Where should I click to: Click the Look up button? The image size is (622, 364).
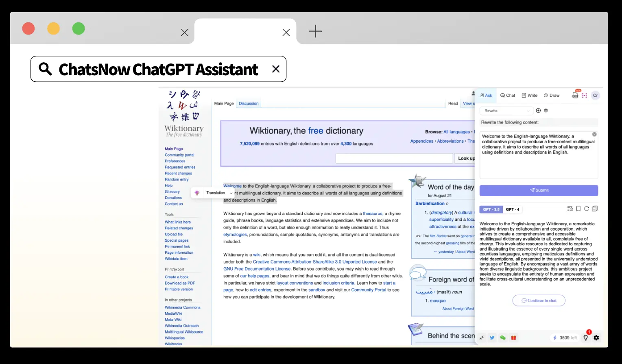465,158
